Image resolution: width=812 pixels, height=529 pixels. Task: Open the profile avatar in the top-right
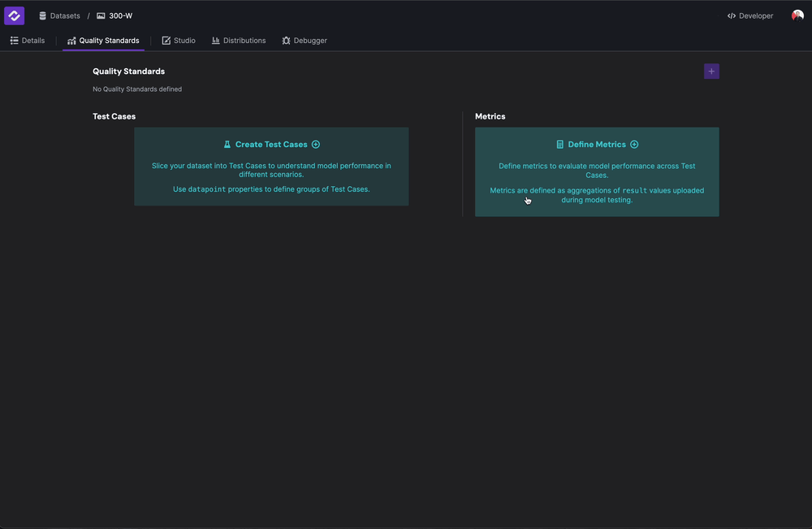pos(797,15)
